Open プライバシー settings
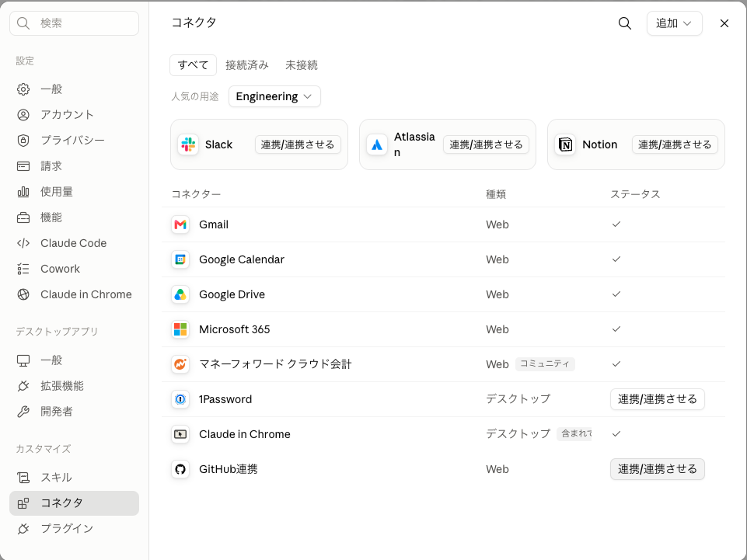The height and width of the screenshot is (560, 747). point(75,141)
